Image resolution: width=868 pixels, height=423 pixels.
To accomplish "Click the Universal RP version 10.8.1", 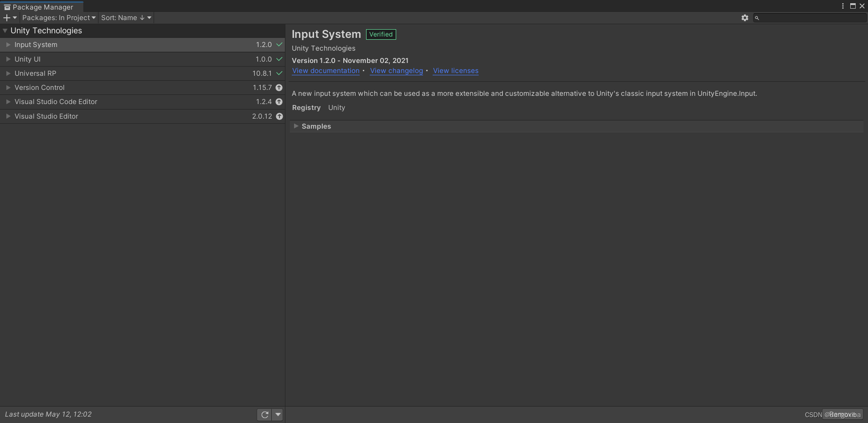I will pyautogui.click(x=262, y=73).
